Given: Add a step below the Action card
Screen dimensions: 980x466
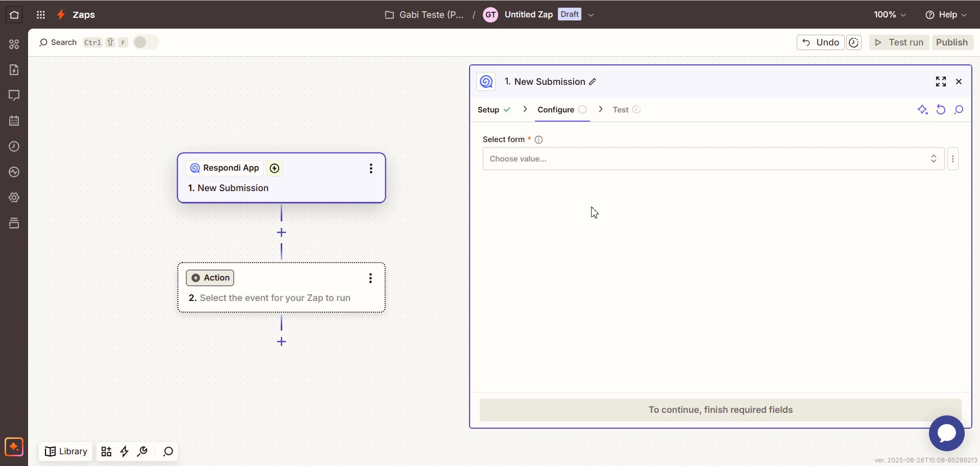Looking at the screenshot, I should pyautogui.click(x=281, y=342).
